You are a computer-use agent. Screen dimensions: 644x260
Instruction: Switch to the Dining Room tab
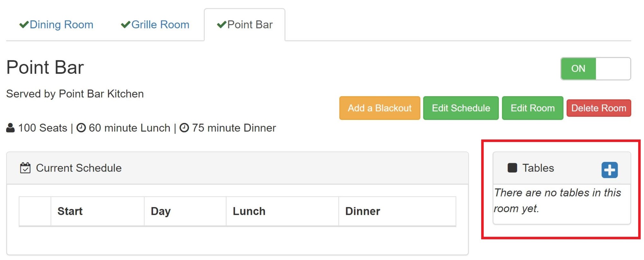point(61,25)
